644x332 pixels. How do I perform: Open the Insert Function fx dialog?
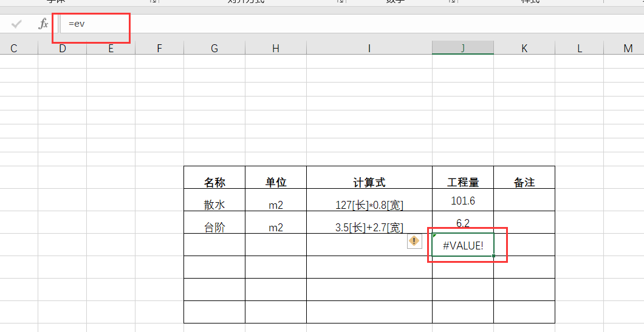pyautogui.click(x=43, y=24)
